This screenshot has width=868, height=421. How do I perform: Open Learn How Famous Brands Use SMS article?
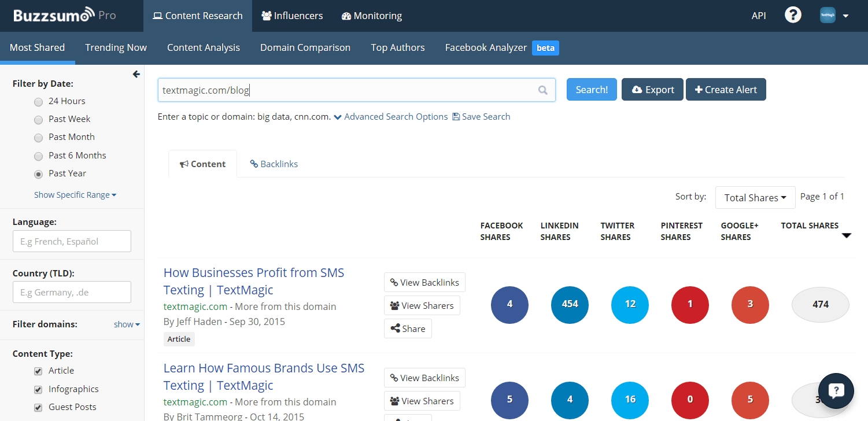point(264,376)
